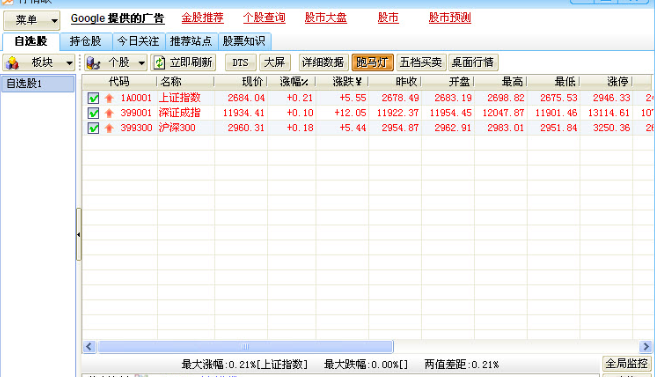This screenshot has height=377, width=655.
Task: Click red up-arrow icon for 深证成指
Action: click(109, 113)
